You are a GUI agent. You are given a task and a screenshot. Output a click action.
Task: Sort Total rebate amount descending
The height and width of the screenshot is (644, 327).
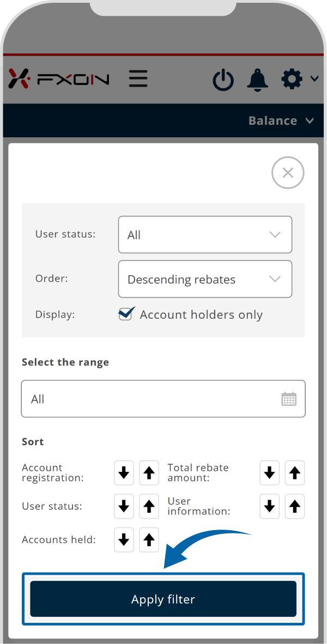[269, 473]
